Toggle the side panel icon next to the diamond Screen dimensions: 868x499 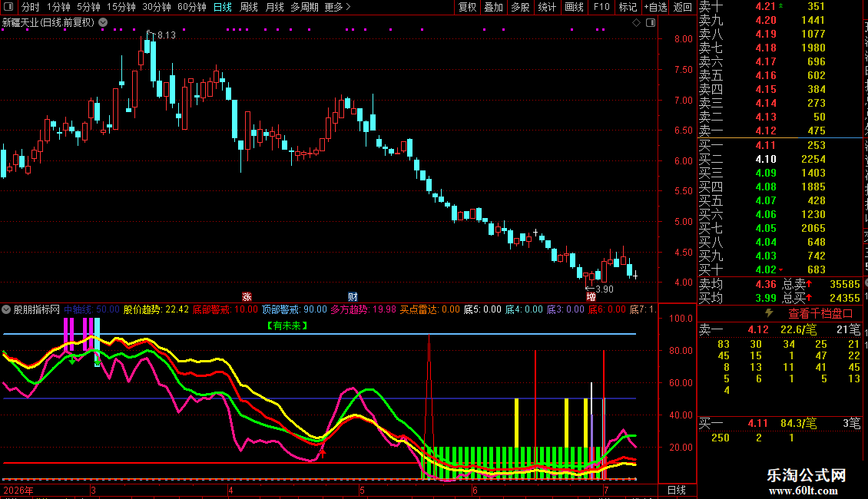click(x=651, y=23)
